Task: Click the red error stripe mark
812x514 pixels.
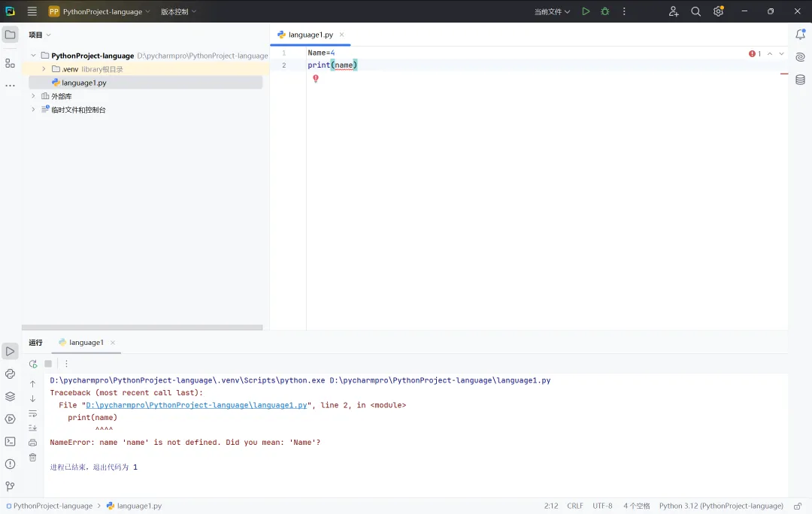Action: tap(784, 74)
